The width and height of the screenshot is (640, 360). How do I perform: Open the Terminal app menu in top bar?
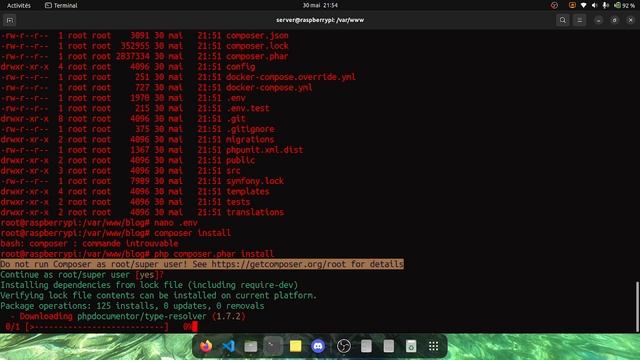click(x=61, y=5)
